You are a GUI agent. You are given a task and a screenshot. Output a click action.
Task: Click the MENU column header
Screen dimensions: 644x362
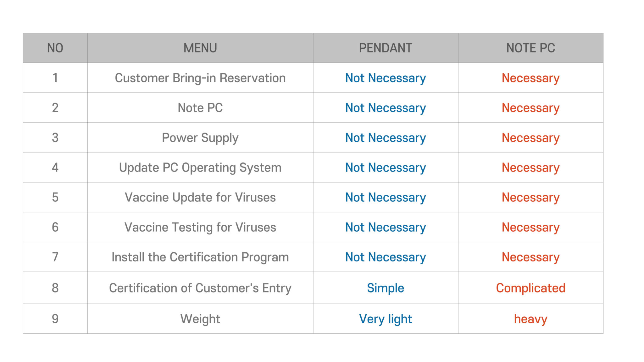click(x=200, y=48)
